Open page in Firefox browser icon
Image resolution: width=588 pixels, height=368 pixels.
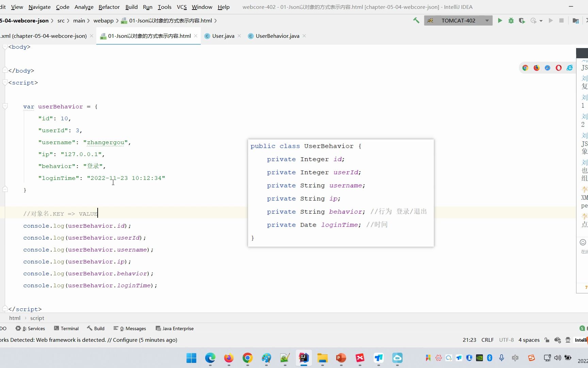click(x=537, y=68)
